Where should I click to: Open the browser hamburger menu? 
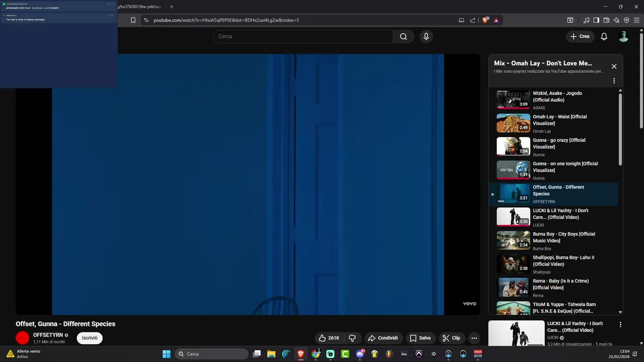[636, 20]
